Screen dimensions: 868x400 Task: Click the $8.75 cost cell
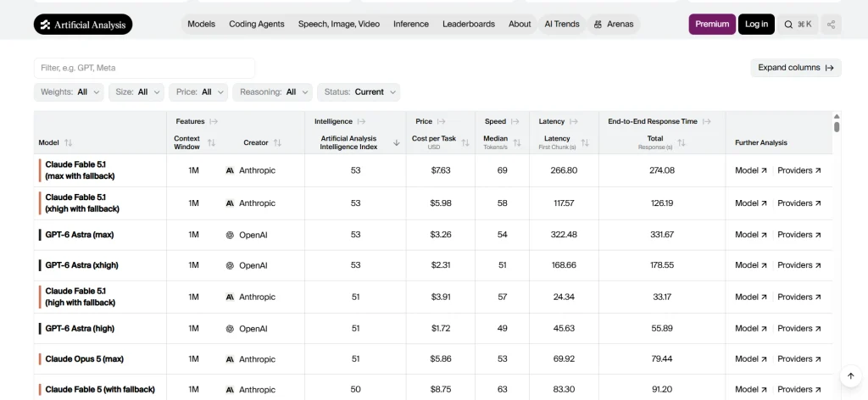(x=441, y=390)
